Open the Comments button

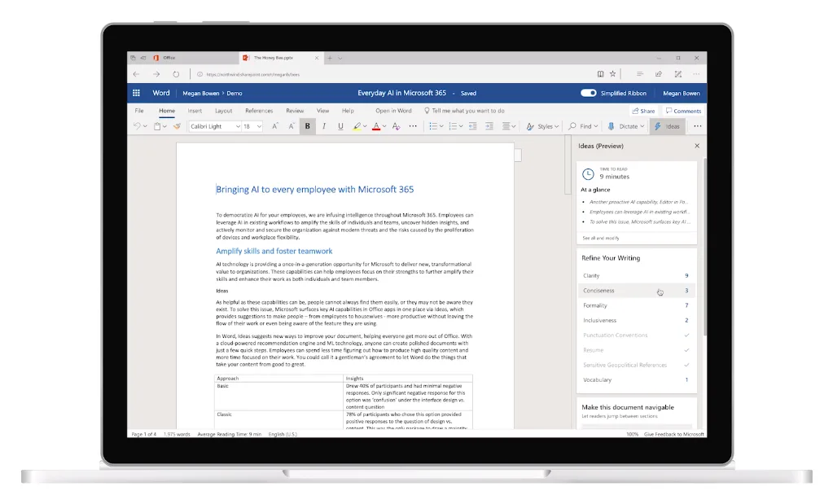pos(684,111)
